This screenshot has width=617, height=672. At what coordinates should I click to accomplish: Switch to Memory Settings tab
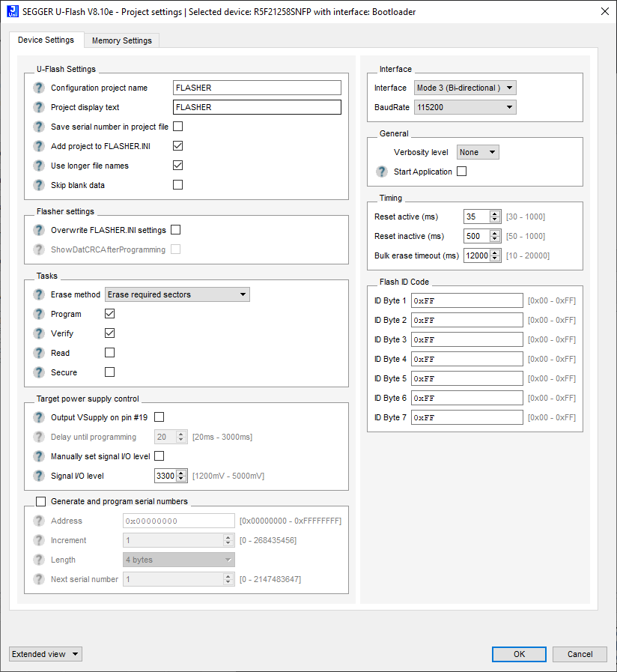pos(122,40)
